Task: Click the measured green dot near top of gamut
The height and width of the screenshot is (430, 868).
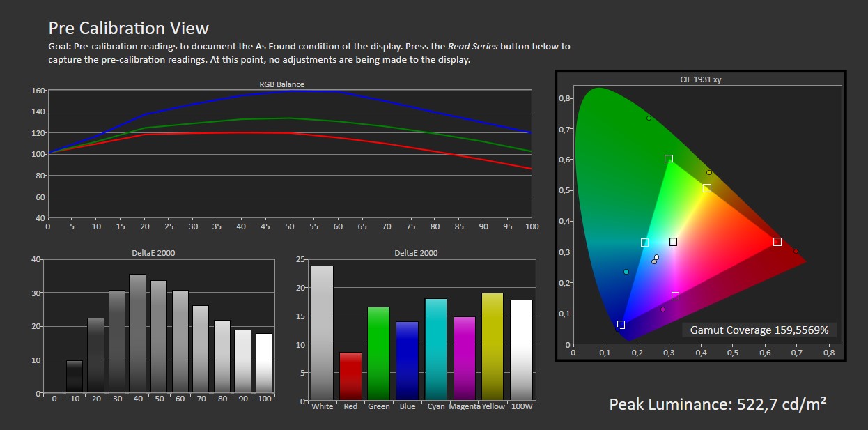Action: [x=649, y=118]
